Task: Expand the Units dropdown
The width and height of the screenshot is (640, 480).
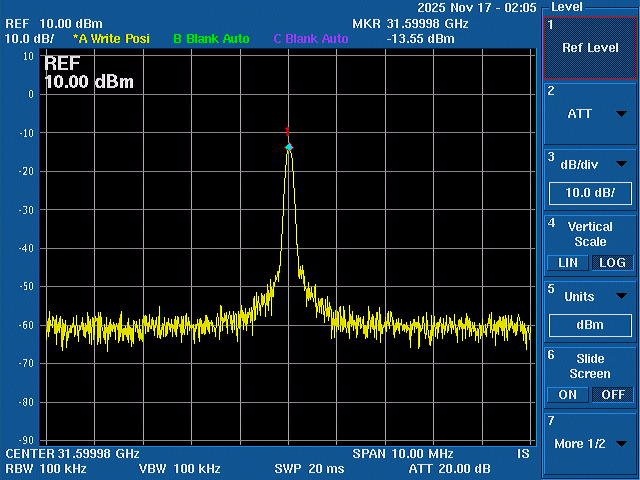Action: pyautogui.click(x=590, y=296)
